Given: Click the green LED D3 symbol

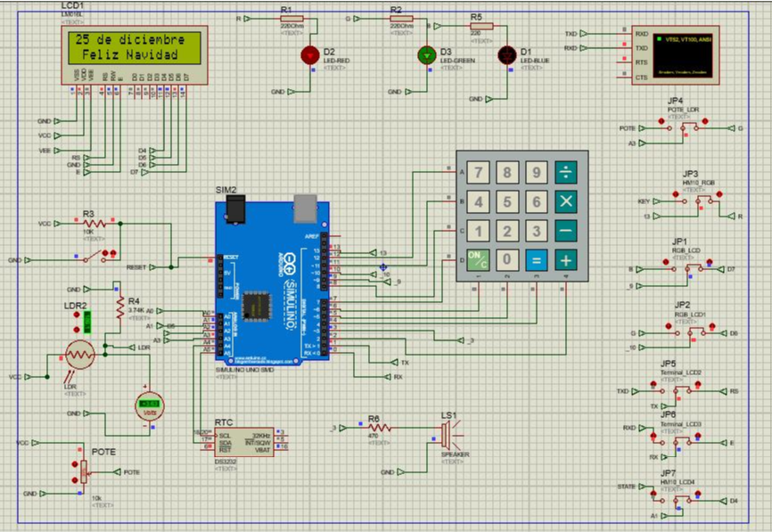Looking at the screenshot, I should click(x=426, y=53).
